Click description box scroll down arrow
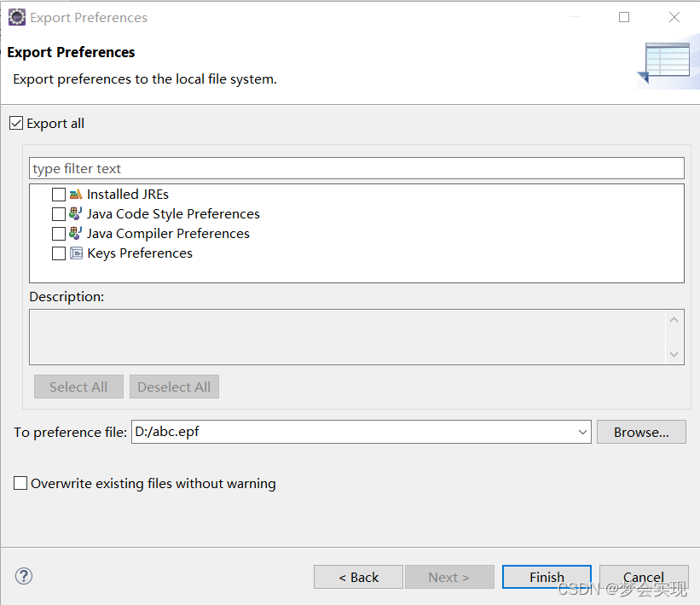Viewport: 700px width, 605px height. click(x=674, y=354)
